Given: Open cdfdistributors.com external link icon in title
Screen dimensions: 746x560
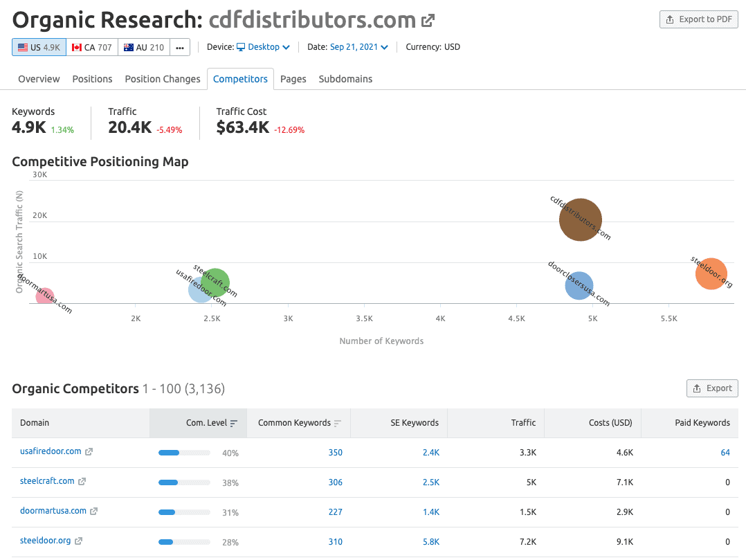Looking at the screenshot, I should pyautogui.click(x=428, y=21).
